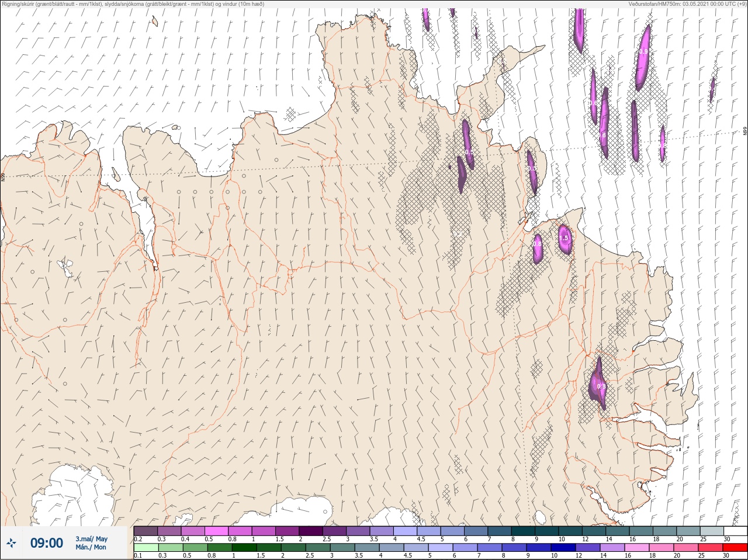Screen dimensions: 748x560
Task: Click the Veðurstofan logo beside the time
Action: [11, 543]
